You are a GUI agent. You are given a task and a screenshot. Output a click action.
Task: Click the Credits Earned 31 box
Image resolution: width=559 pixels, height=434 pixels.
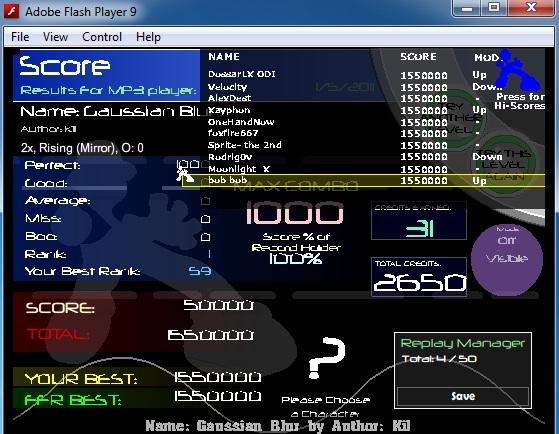(x=419, y=221)
